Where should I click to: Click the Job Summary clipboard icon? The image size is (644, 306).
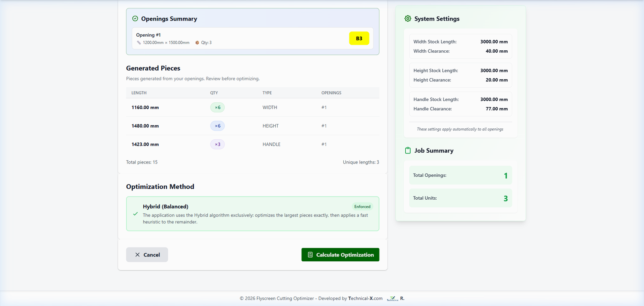(408, 151)
